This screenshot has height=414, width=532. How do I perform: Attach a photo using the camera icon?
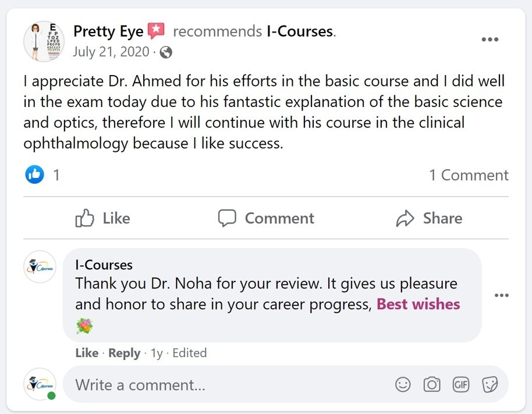tap(431, 384)
